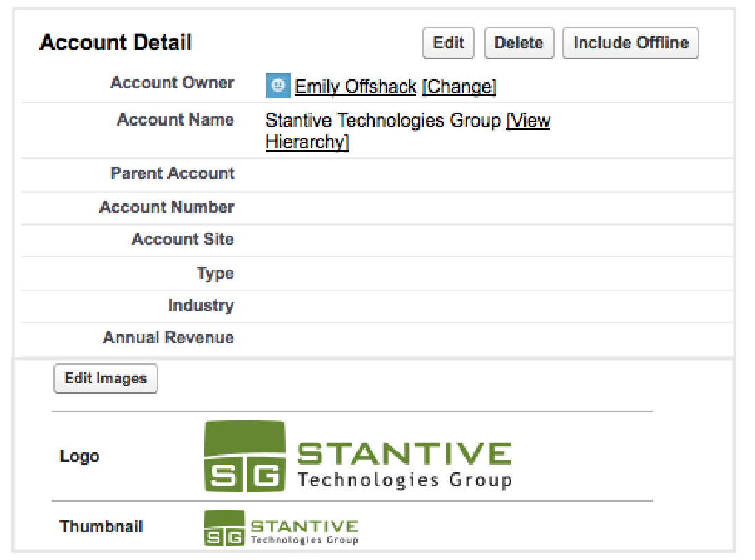This screenshot has height=560, width=755.
Task: Click the Stantive Technologies Group account name text
Action: pyautogui.click(x=382, y=121)
